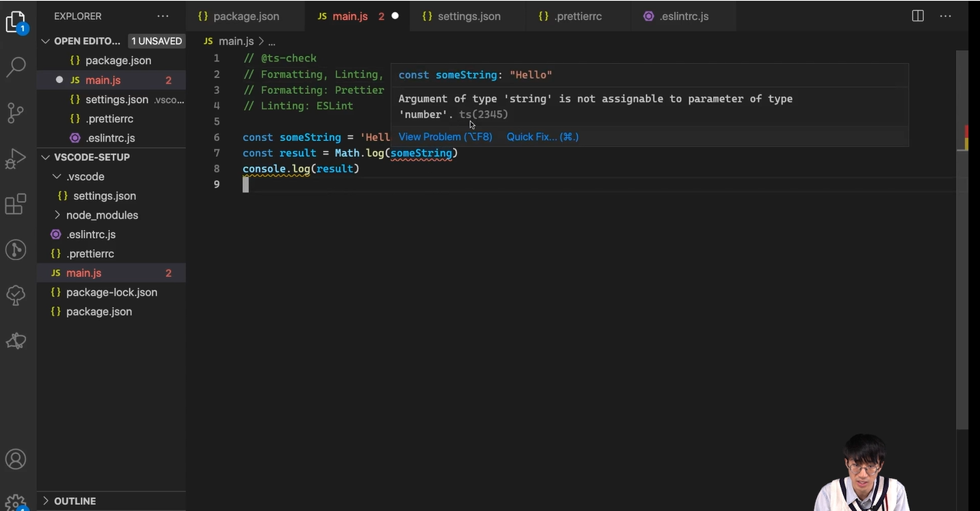
Task: Switch to the settings.json tab
Action: click(468, 15)
